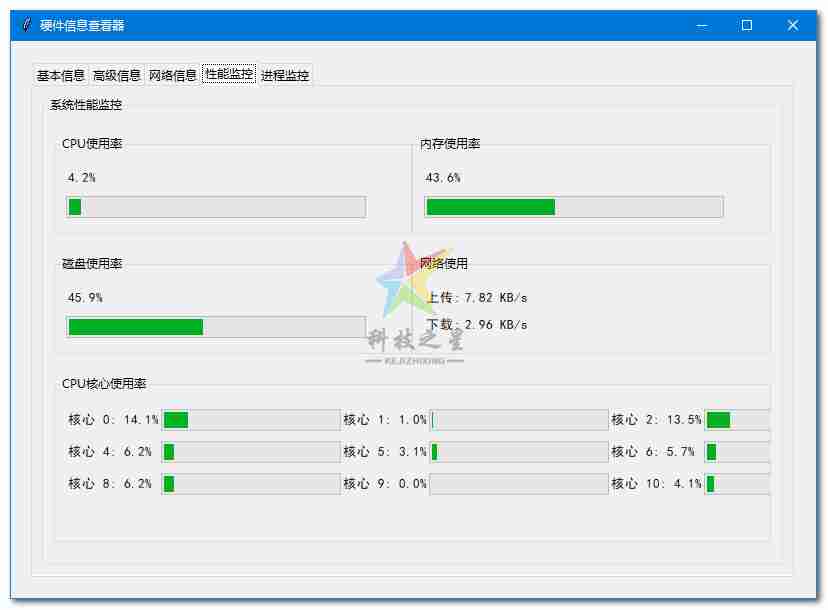Click the 内存使用率 progress bar

[574, 207]
